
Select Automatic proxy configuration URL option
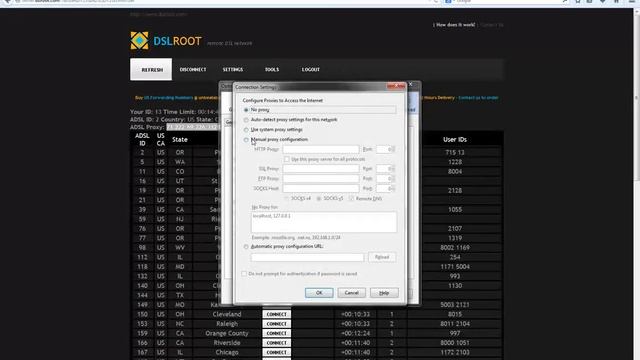click(246, 247)
